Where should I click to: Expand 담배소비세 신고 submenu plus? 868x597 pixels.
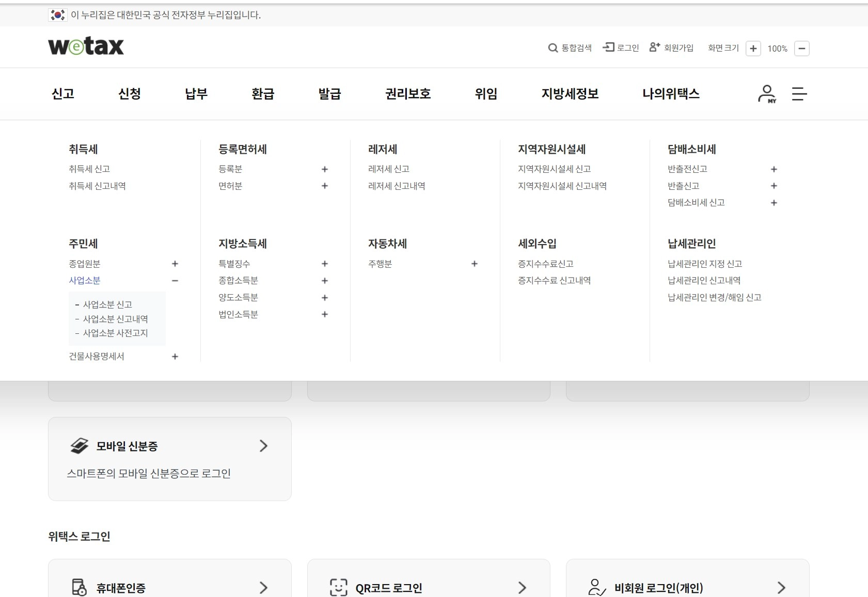(774, 203)
